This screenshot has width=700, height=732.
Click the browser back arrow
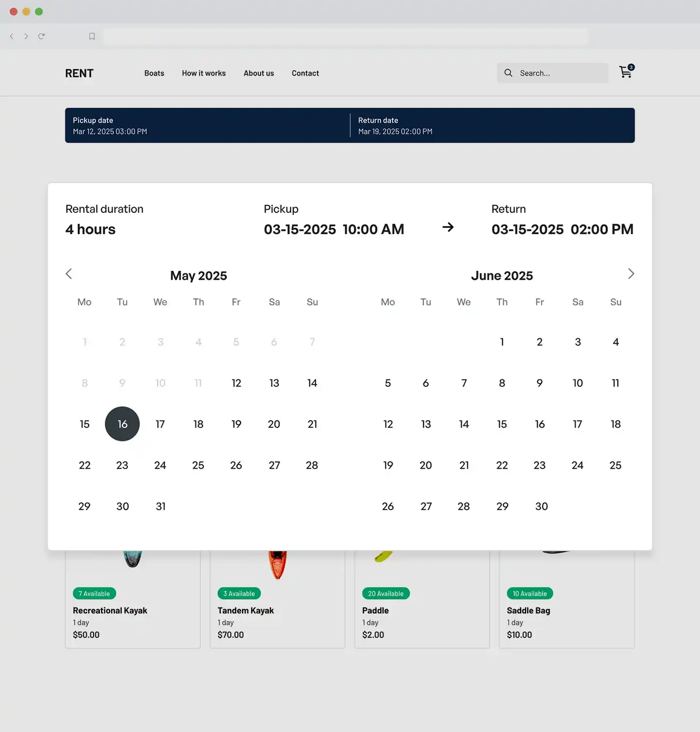[x=12, y=36]
